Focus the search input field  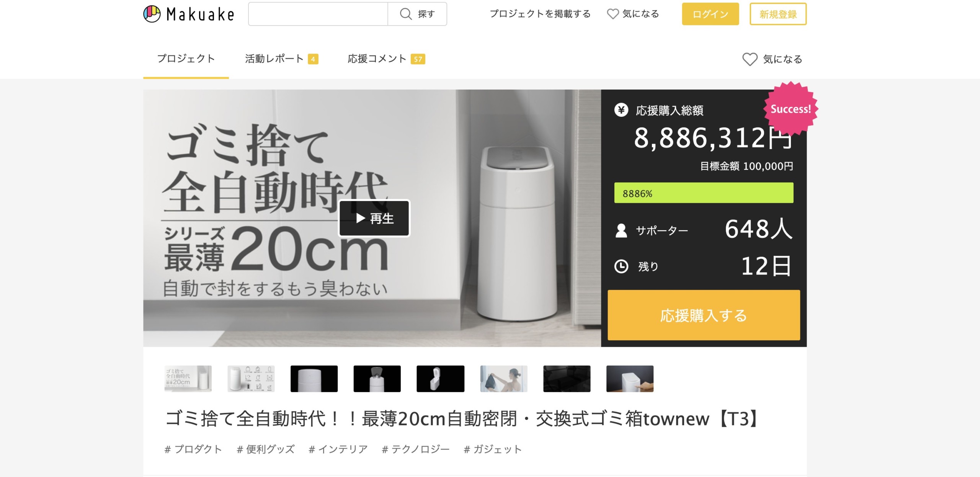318,14
